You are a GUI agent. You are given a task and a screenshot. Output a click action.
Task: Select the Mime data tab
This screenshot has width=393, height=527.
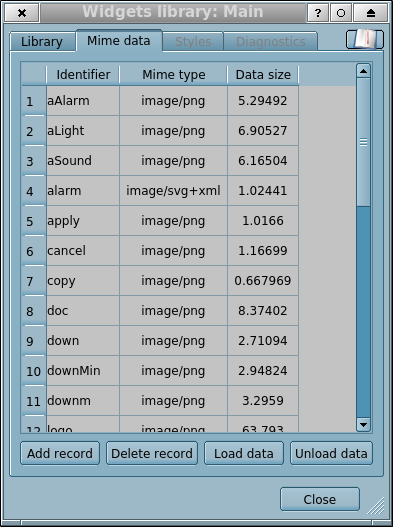click(119, 41)
